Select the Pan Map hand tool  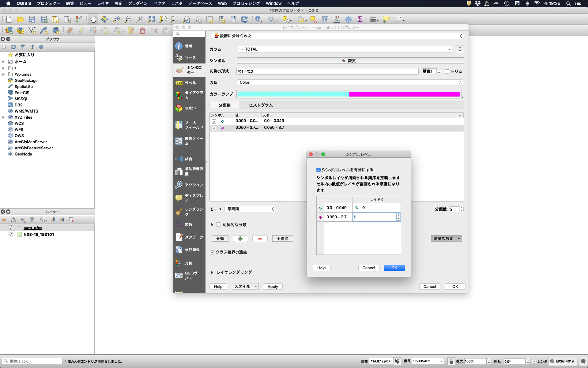coord(93,19)
